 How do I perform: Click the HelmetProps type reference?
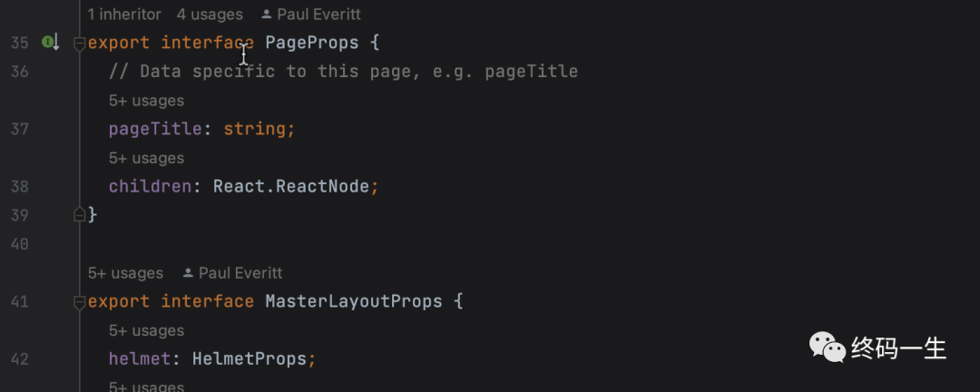point(250,359)
